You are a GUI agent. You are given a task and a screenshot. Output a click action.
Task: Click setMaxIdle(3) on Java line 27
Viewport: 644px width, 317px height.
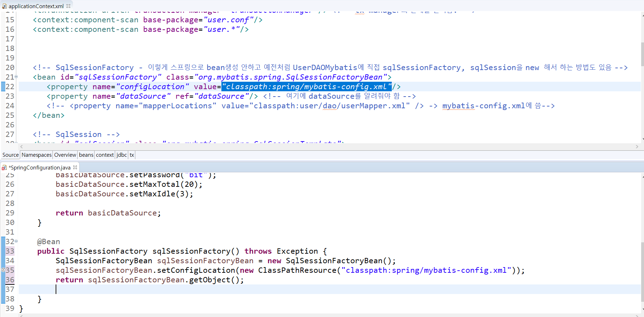(159, 194)
